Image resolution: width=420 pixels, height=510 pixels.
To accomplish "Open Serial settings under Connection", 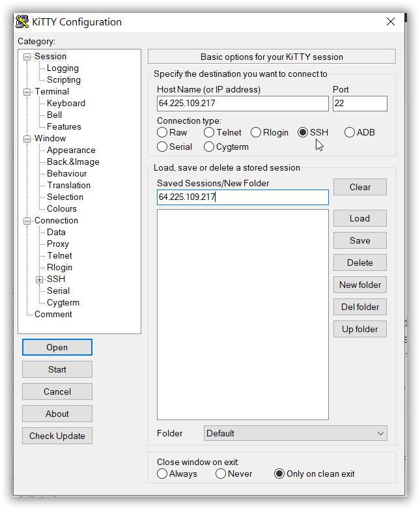I will point(58,290).
